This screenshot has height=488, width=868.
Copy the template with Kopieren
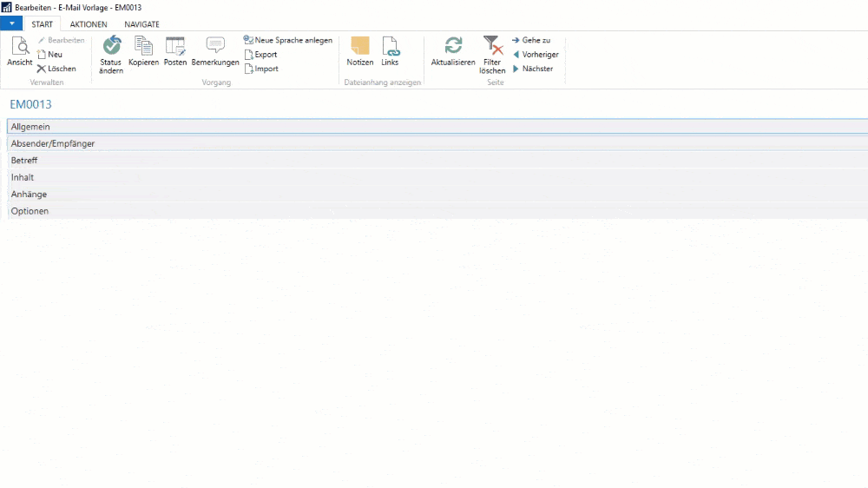[x=143, y=51]
